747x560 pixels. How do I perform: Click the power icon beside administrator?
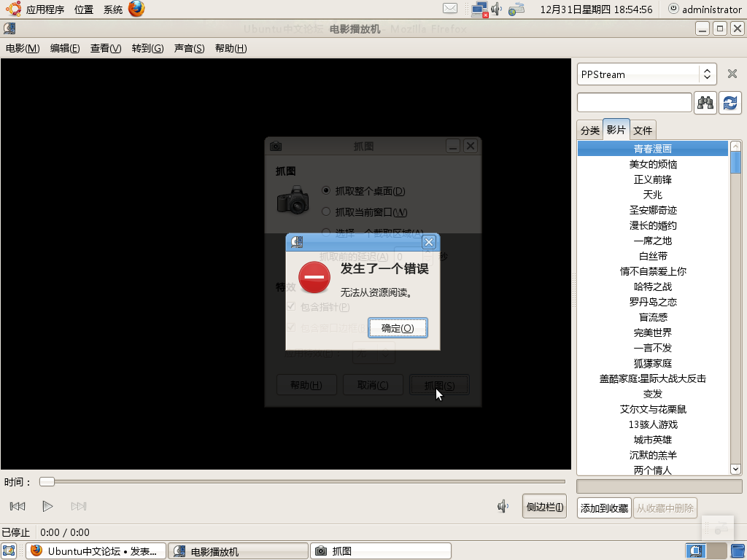(x=673, y=9)
